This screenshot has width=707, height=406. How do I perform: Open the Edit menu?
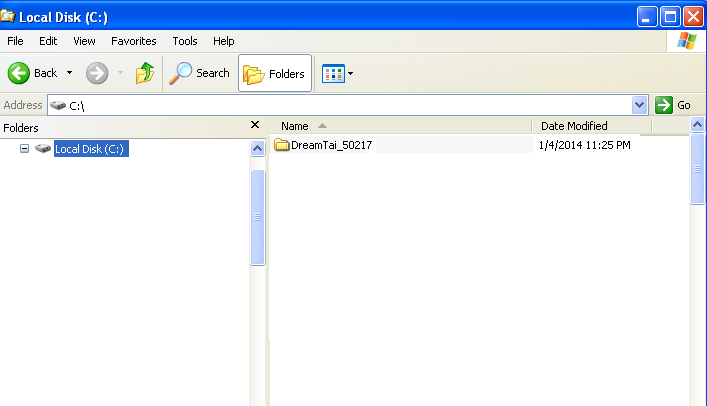[x=48, y=41]
